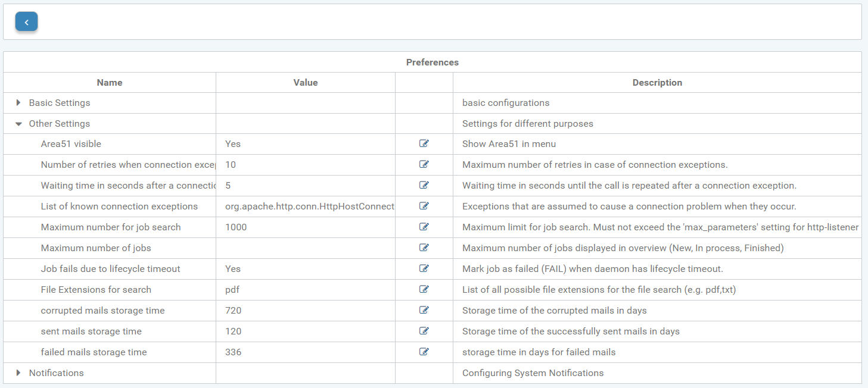Collapse the Other Settings group
The width and height of the screenshot is (868, 388).
[x=18, y=124]
